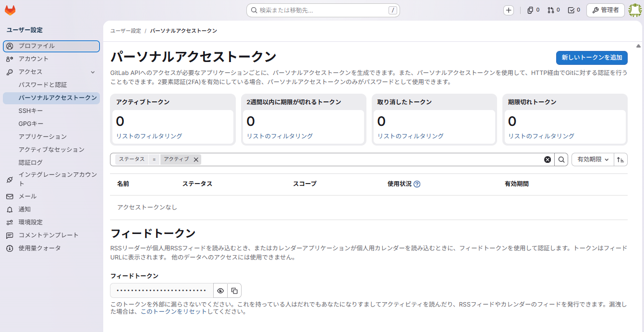
Task: Clear the filter bar with the X icon
Action: point(547,159)
